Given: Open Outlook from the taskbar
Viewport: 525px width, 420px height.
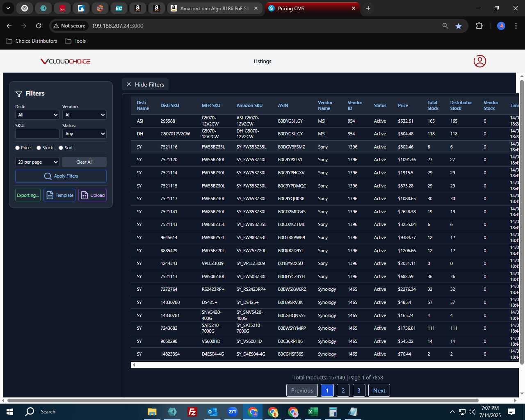Looking at the screenshot, I should [x=212, y=412].
